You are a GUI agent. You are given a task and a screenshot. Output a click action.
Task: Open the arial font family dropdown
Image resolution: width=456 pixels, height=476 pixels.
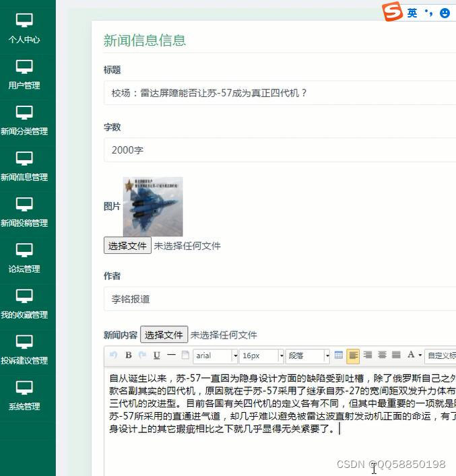pyautogui.click(x=216, y=355)
